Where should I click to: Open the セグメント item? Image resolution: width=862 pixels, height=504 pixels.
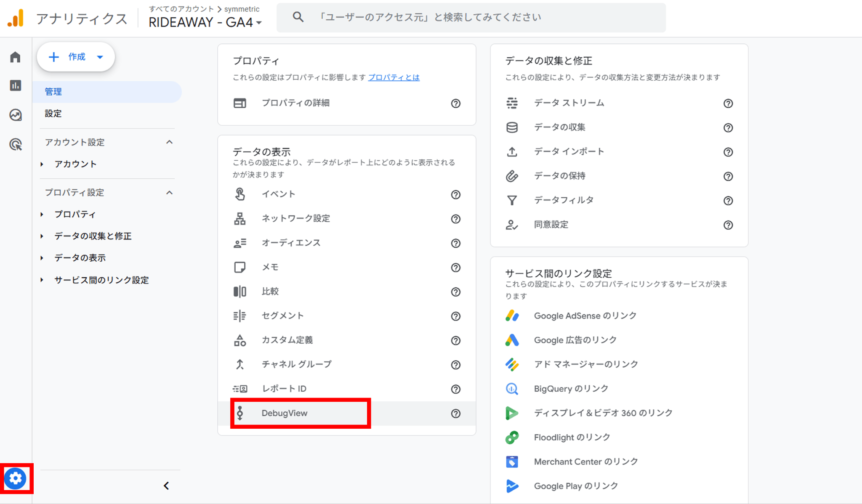[x=347, y=316]
